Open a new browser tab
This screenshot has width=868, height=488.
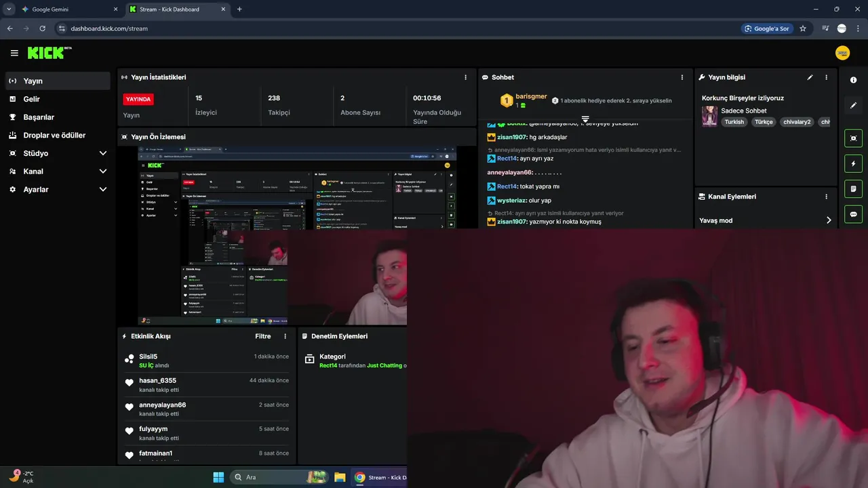[x=239, y=9]
